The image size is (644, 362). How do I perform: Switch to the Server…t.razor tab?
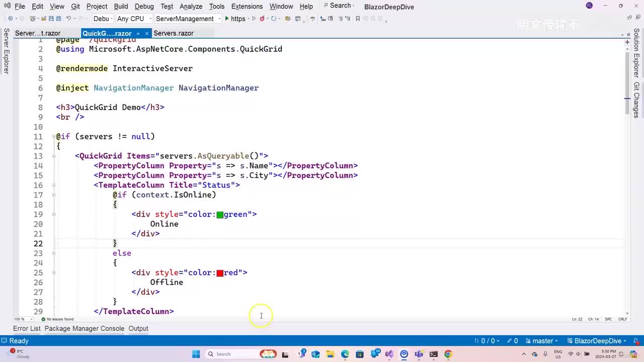pos(38,33)
